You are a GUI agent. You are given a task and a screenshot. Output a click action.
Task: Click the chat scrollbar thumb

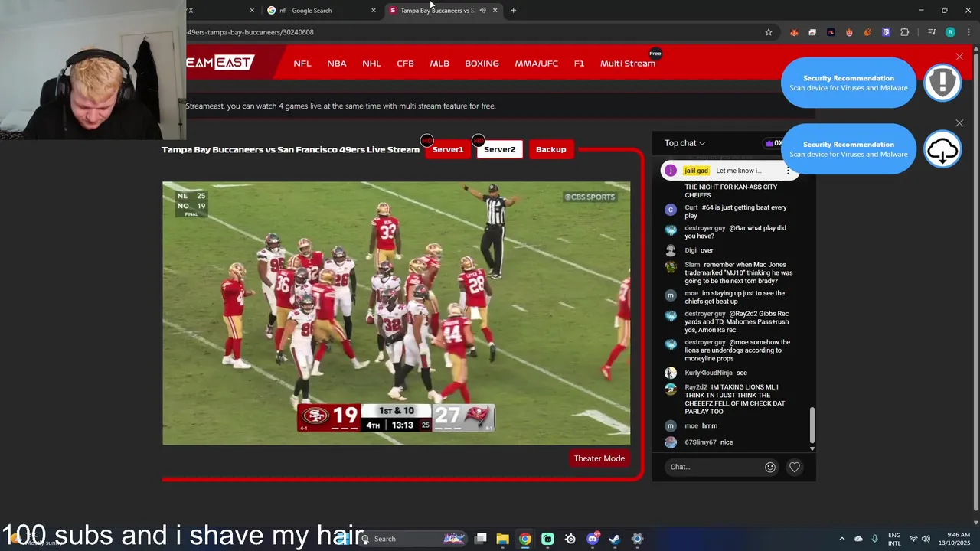(x=812, y=425)
